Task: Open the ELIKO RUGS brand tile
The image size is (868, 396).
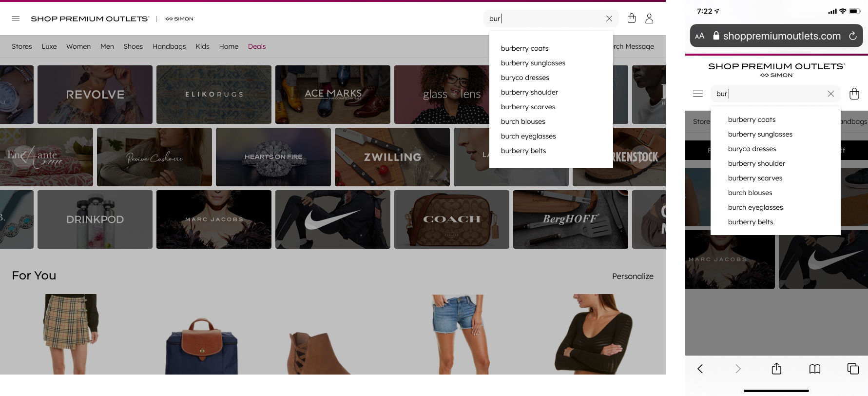Action: pyautogui.click(x=214, y=95)
